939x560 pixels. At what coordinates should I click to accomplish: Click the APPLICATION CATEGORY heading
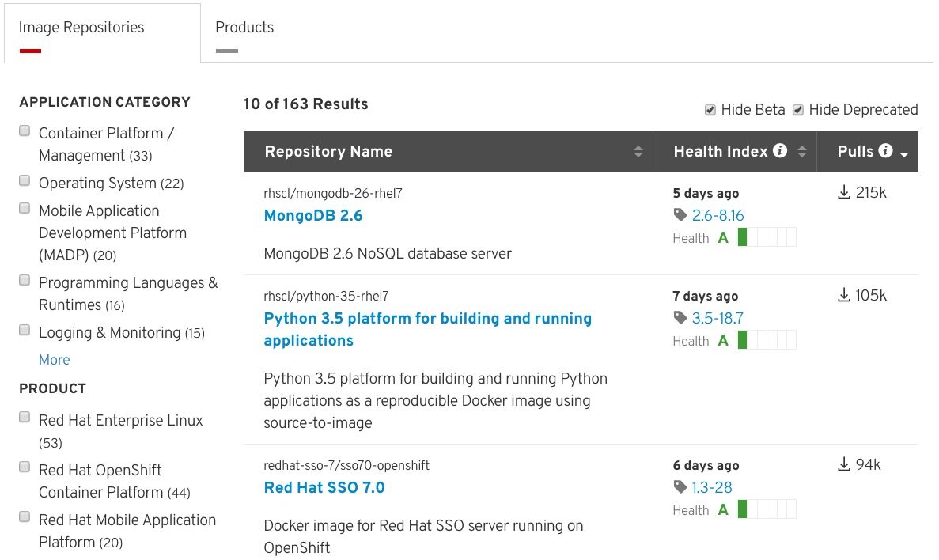(x=104, y=102)
